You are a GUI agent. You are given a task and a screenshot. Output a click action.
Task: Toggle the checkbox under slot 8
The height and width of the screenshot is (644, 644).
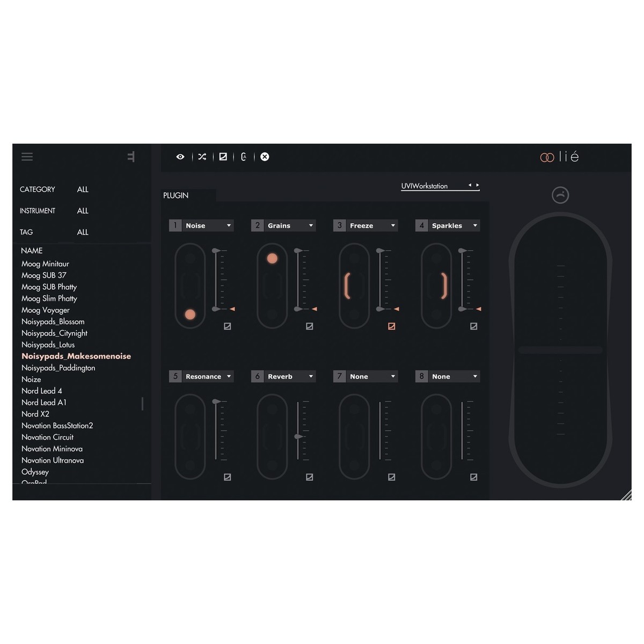pos(474,477)
